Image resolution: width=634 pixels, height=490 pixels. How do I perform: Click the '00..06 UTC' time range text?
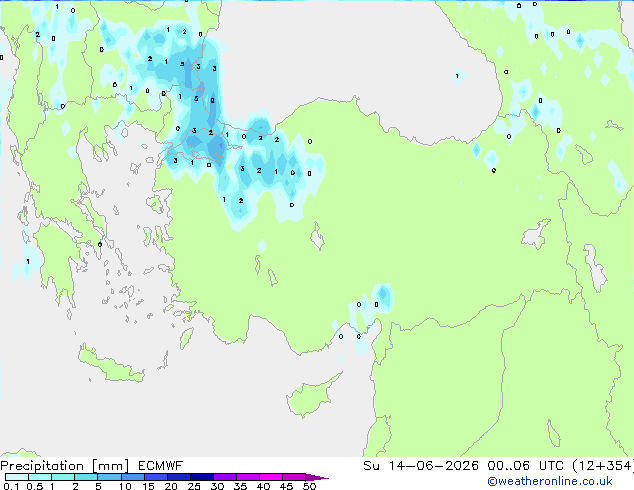pyautogui.click(x=526, y=466)
